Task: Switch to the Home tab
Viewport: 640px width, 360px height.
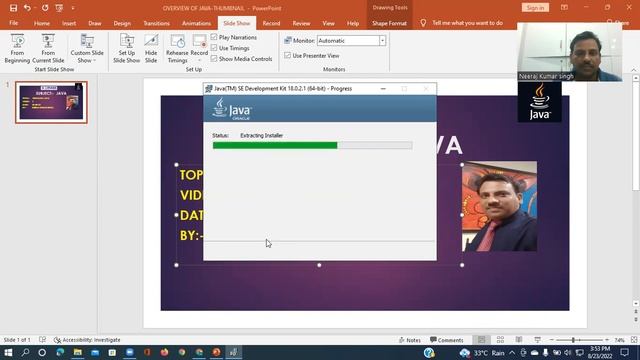Action: point(42,23)
